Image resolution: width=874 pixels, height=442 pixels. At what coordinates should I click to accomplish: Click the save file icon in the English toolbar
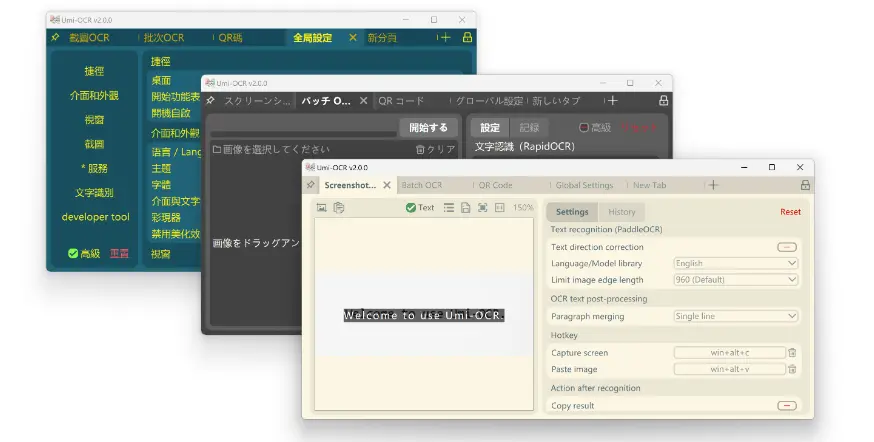465,207
